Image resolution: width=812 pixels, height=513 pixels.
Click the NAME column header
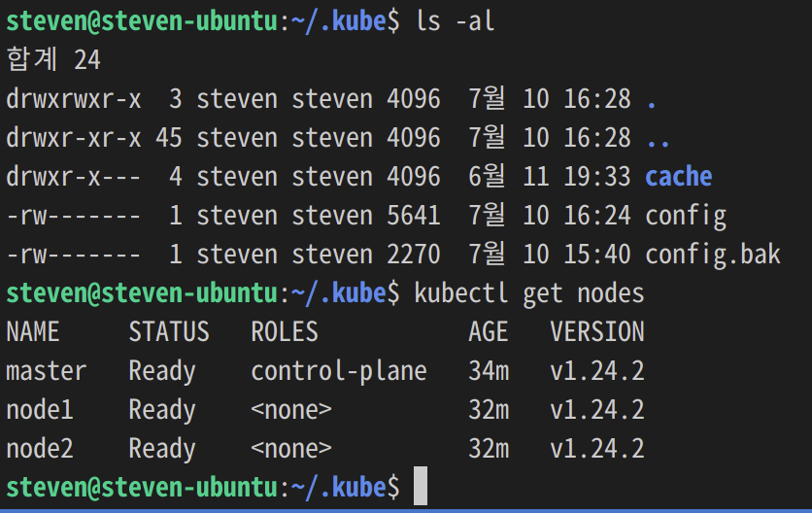coord(33,331)
